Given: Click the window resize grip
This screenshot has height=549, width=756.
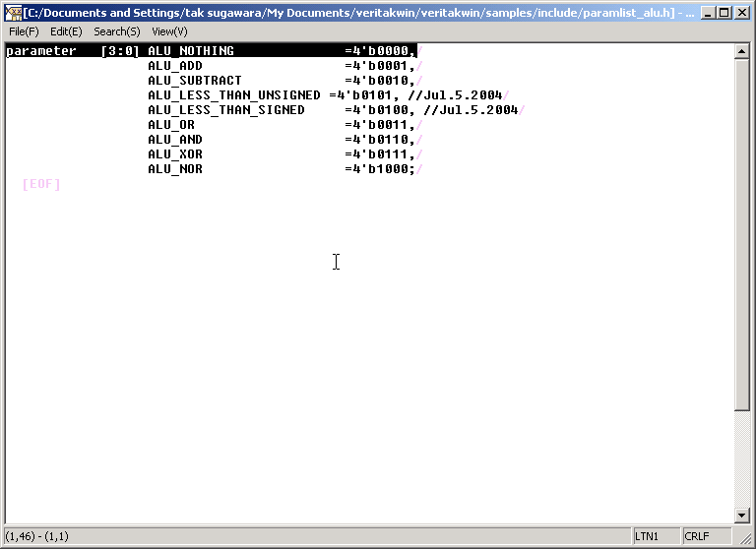Looking at the screenshot, I should point(745,538).
